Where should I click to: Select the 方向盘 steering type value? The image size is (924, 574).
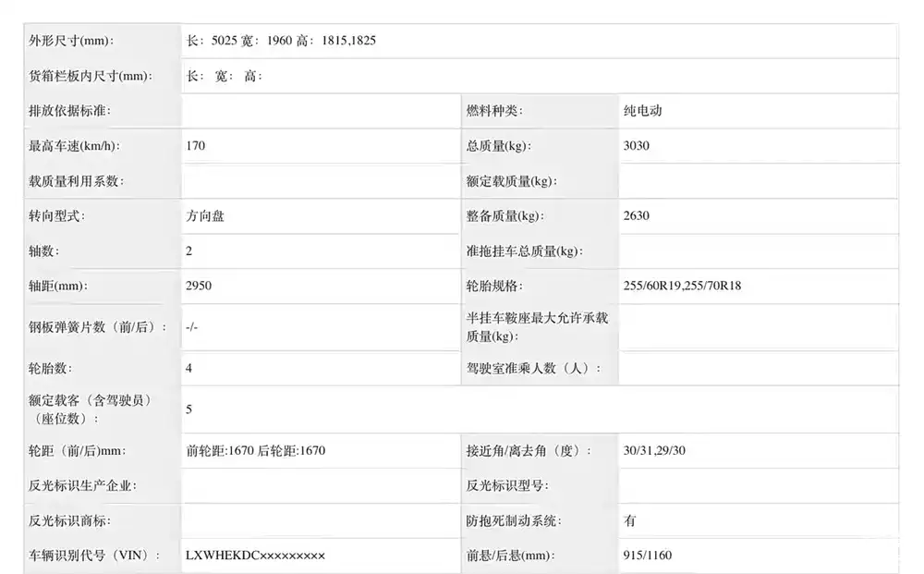click(205, 216)
